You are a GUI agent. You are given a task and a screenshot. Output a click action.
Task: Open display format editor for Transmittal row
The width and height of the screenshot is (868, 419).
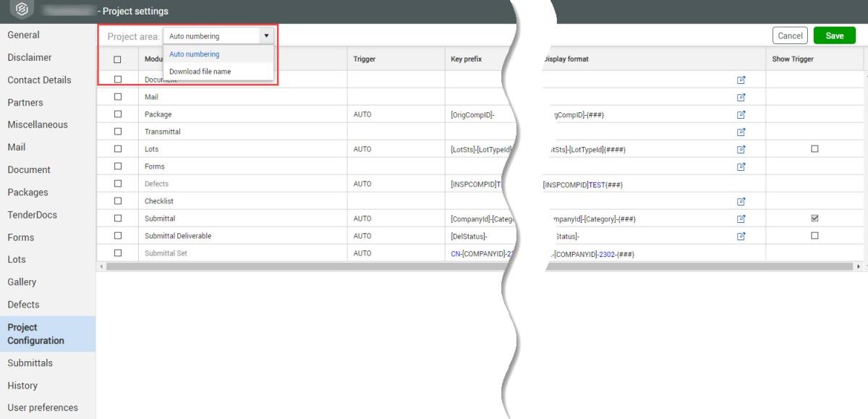click(x=741, y=132)
